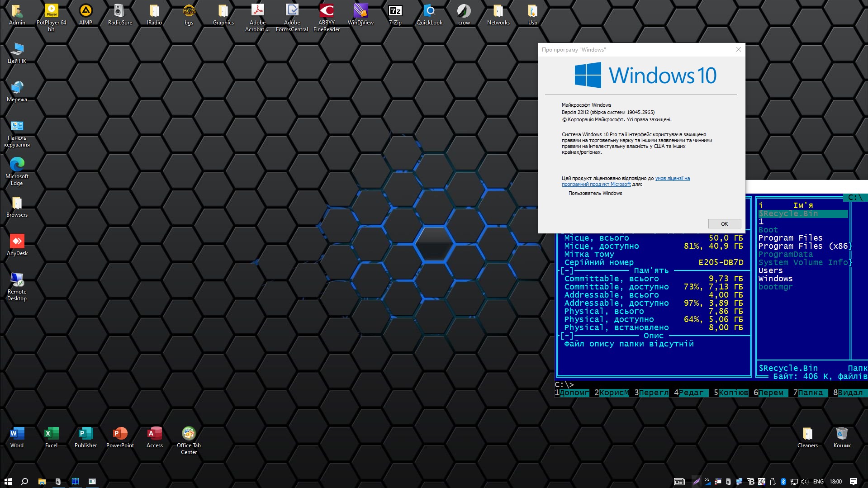Switch input language via ENG indicator
This screenshot has height=488, width=868.
tap(818, 482)
